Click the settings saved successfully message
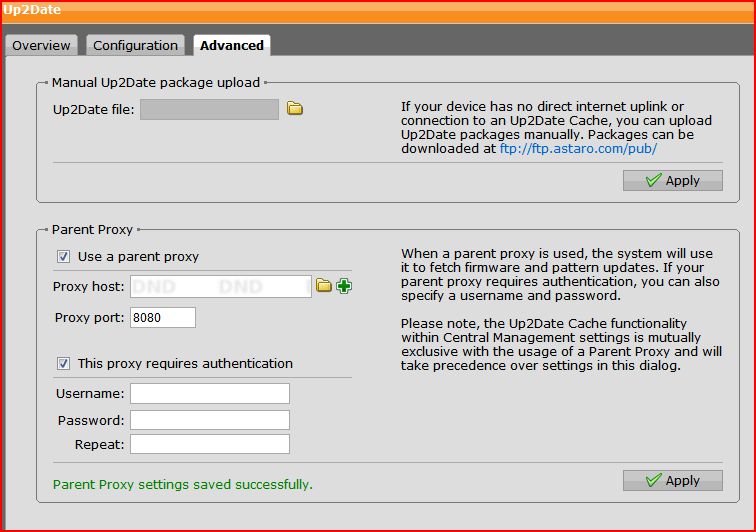This screenshot has height=532, width=756. pyautogui.click(x=182, y=484)
